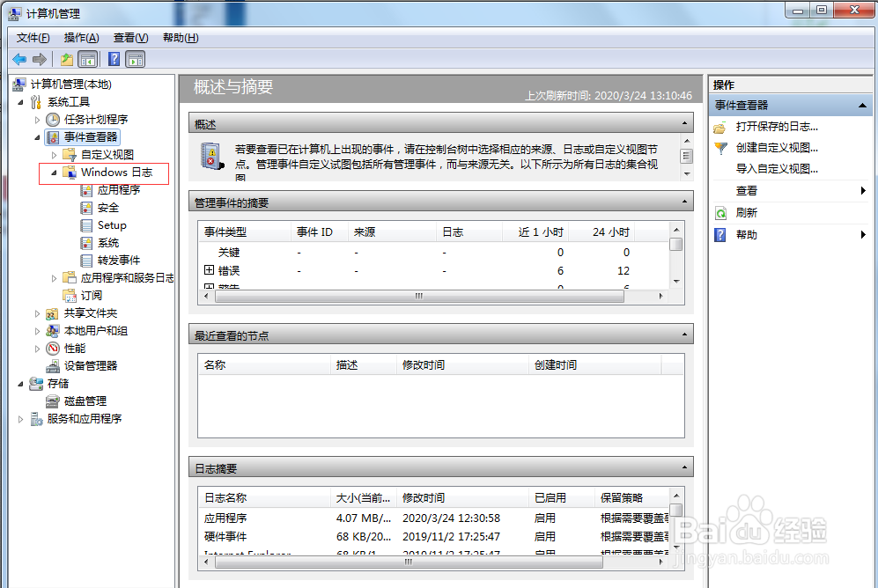This screenshot has width=878, height=588.
Task: Collapse the 管理事件的摘要 section arrow
Action: (x=684, y=202)
